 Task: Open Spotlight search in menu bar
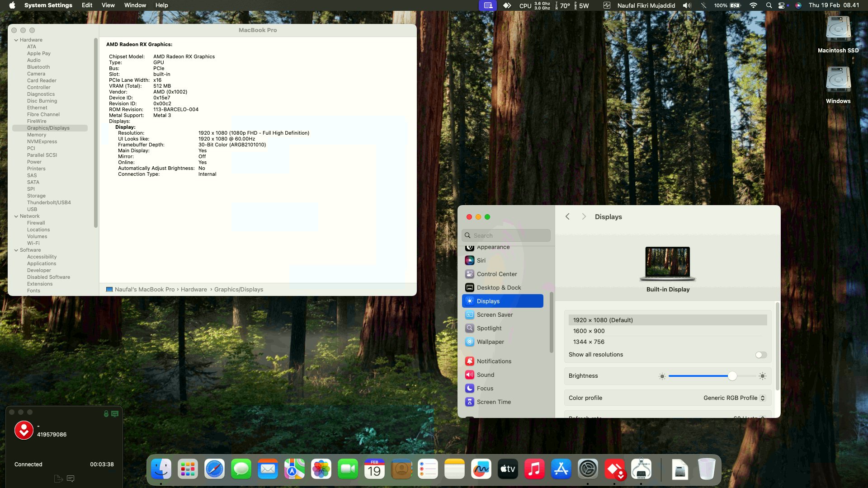[769, 5]
